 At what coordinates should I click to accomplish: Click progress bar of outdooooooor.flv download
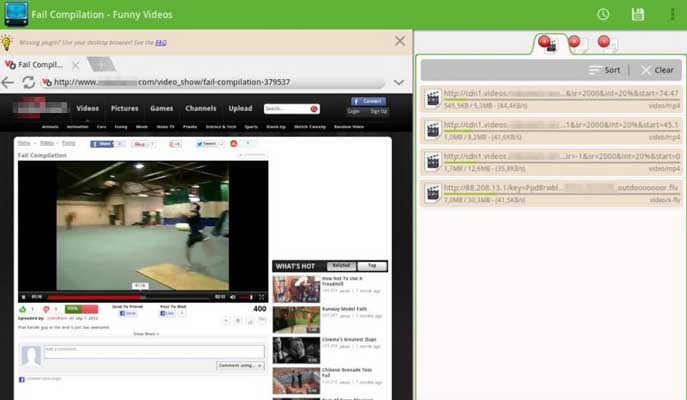[x=562, y=194]
